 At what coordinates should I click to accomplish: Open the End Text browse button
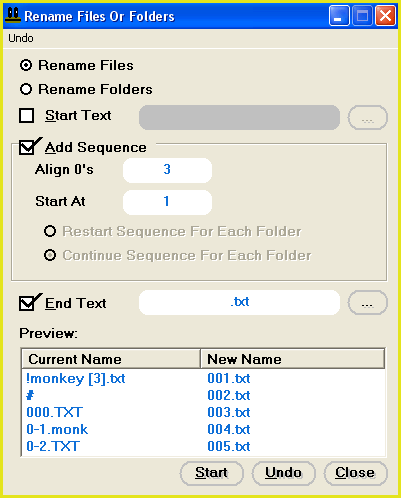[368, 303]
